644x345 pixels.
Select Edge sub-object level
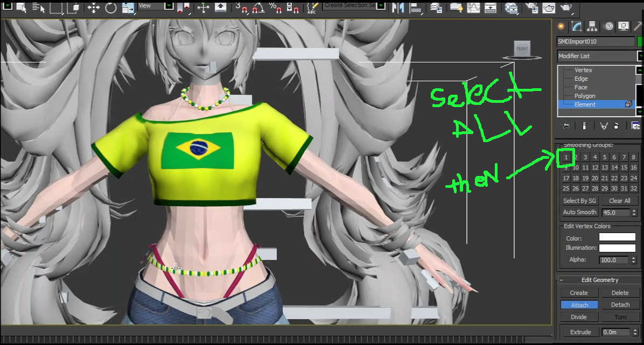click(x=581, y=79)
